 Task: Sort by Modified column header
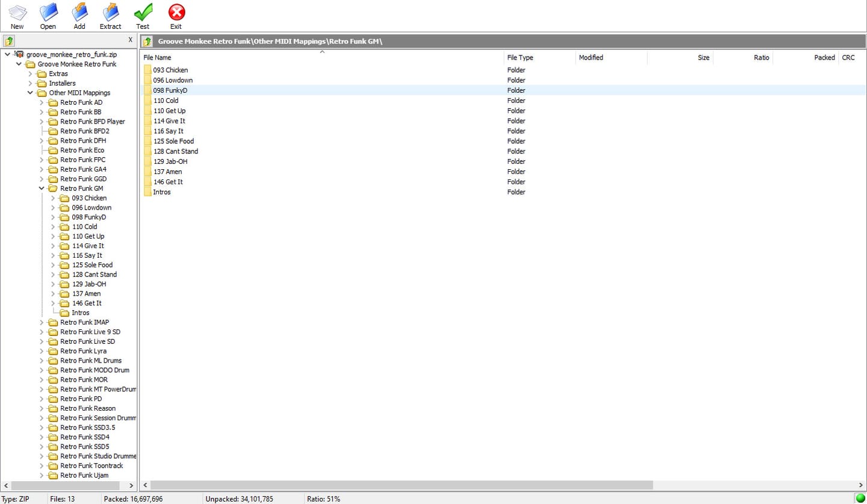(611, 57)
